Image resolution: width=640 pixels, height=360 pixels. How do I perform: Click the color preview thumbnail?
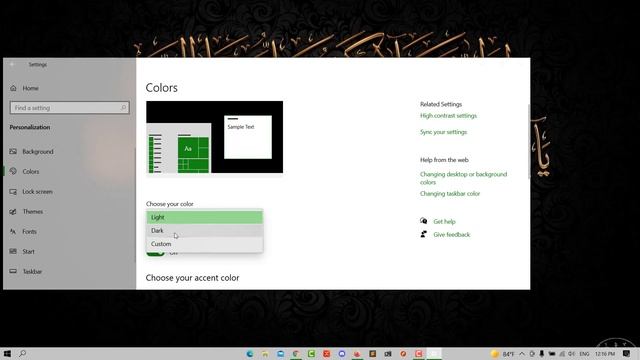pyautogui.click(x=214, y=137)
